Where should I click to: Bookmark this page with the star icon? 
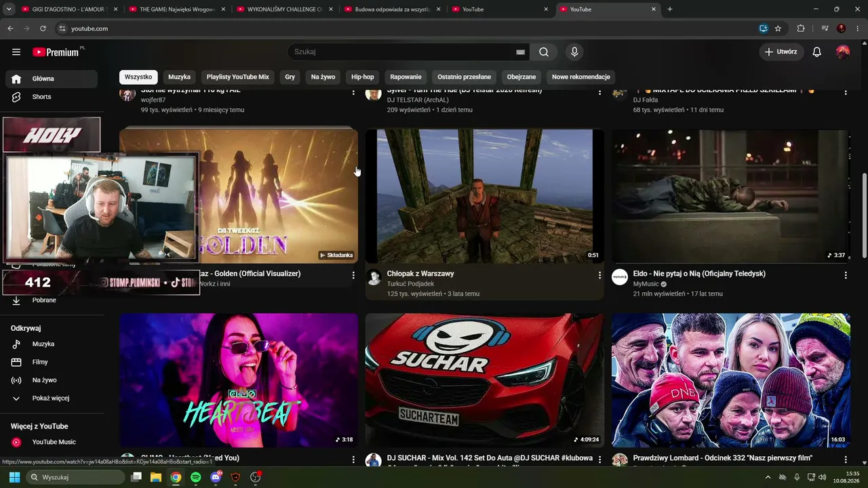point(778,28)
